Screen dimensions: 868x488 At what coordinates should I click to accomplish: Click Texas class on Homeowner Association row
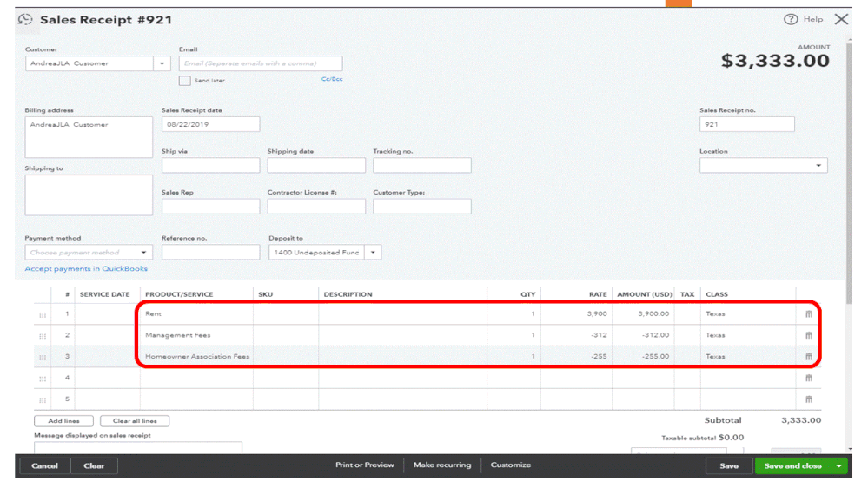(748, 356)
